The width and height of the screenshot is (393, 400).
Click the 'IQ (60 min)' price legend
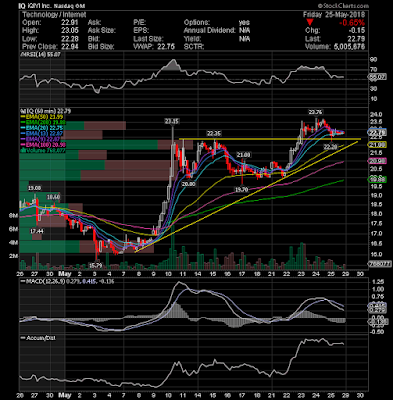(x=46, y=111)
